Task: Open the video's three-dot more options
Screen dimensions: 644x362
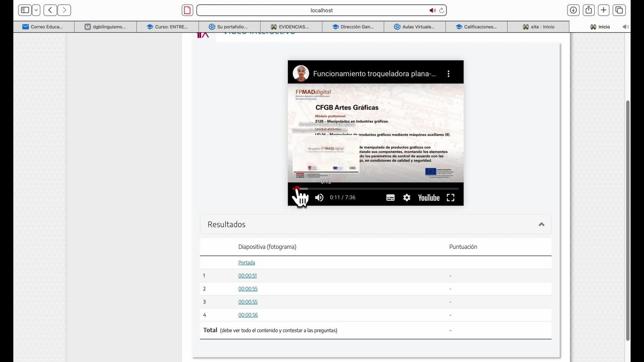Action: pyautogui.click(x=448, y=74)
